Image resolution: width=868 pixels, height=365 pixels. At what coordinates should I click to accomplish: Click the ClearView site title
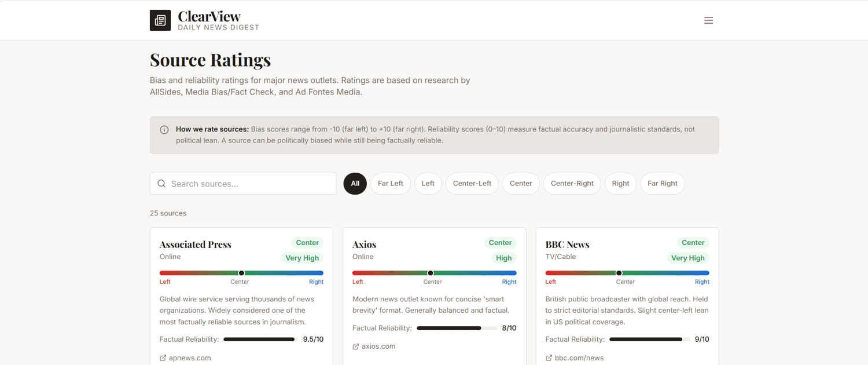[x=209, y=16]
